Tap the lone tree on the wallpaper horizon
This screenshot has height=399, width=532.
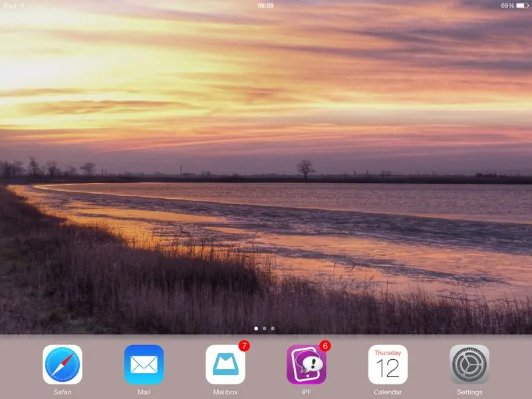pos(306,169)
